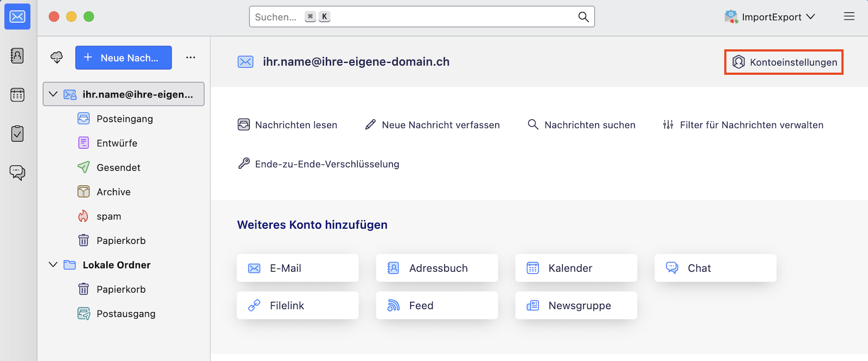The width and height of the screenshot is (868, 361).
Task: Add a new Kalender
Action: 576,268
